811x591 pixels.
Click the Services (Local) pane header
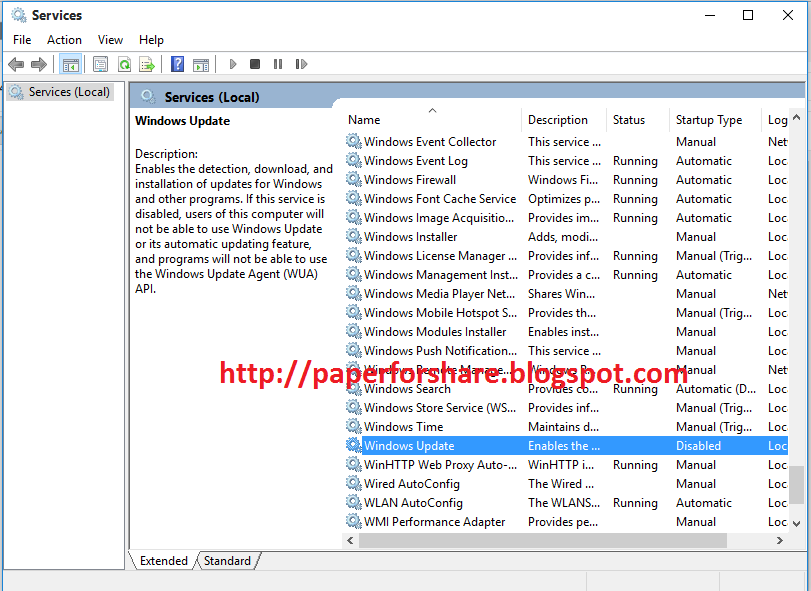[x=212, y=97]
